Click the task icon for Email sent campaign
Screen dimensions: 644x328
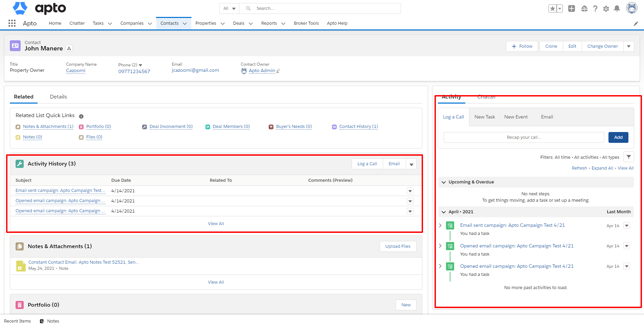(x=450, y=225)
